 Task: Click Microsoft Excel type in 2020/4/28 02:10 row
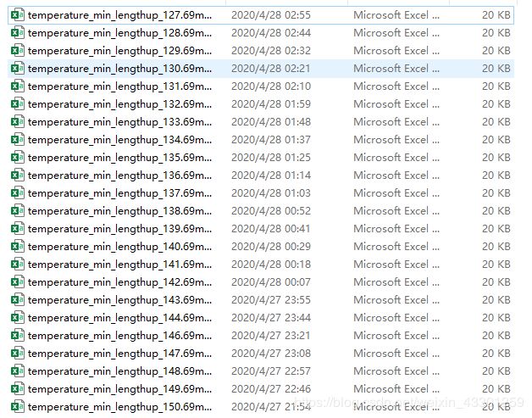pyautogui.click(x=396, y=86)
